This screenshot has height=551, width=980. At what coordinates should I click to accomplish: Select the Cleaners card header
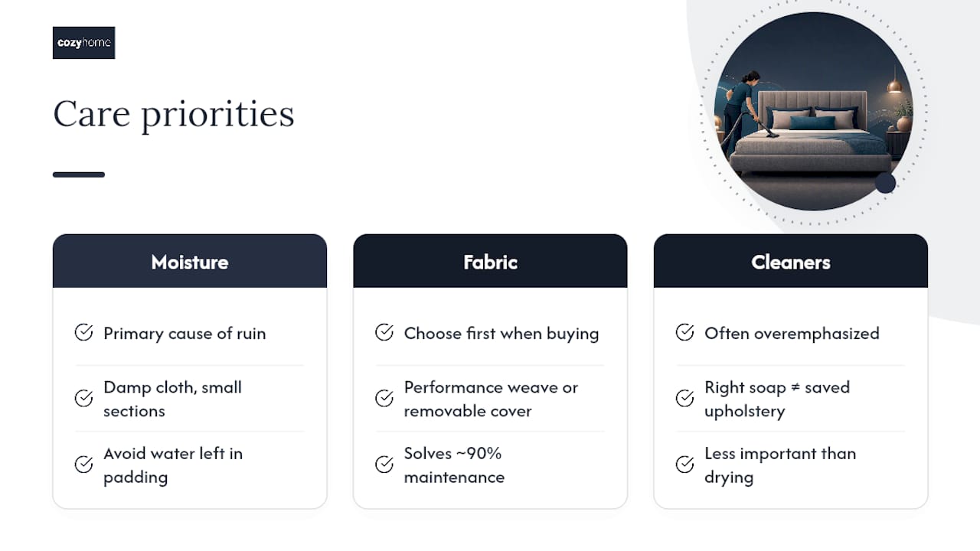(791, 261)
